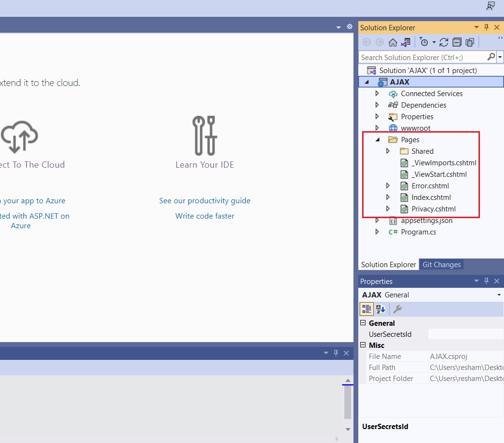Collapse the Misc category in Properties

(363, 345)
